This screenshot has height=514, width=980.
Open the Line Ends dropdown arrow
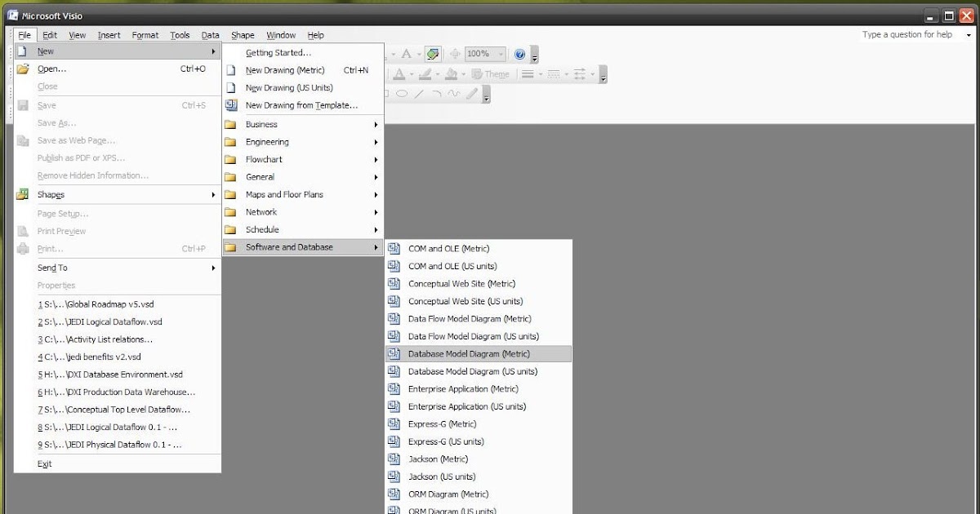593,74
